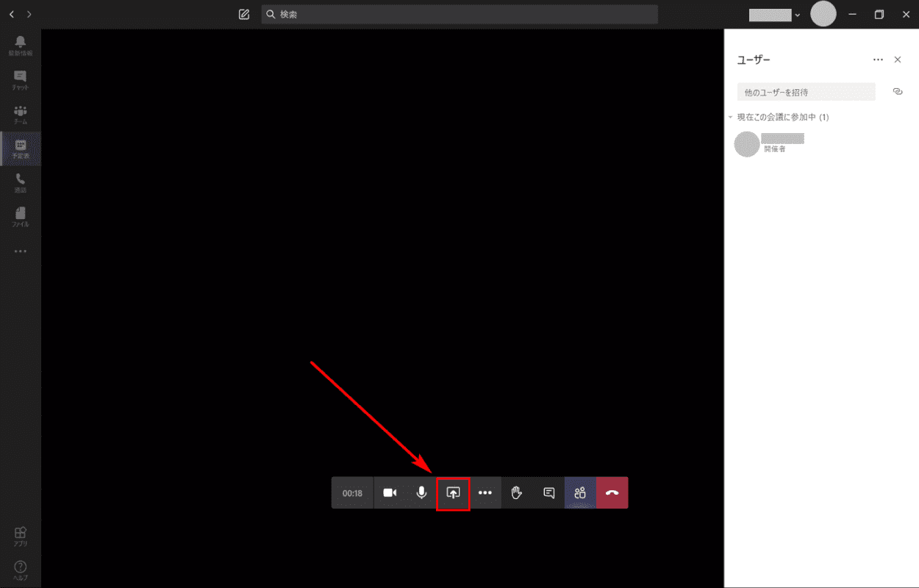Click the invite other users field
Screen dimensions: 919x588
(807, 92)
